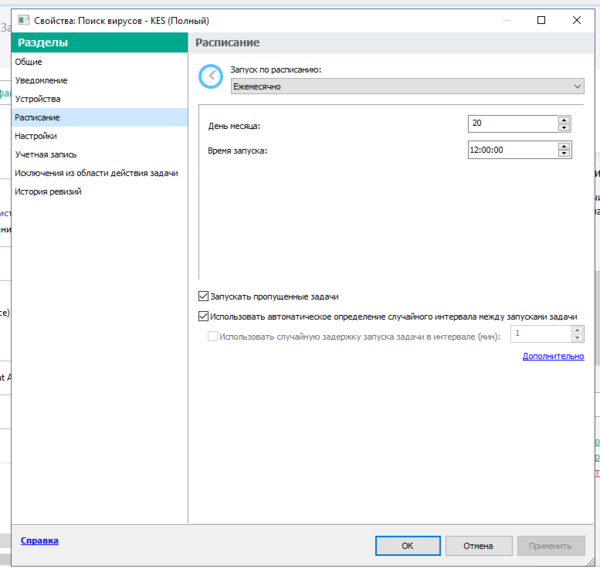Increase День месяца value with up arrow
This screenshot has width=600, height=569.
point(564,119)
